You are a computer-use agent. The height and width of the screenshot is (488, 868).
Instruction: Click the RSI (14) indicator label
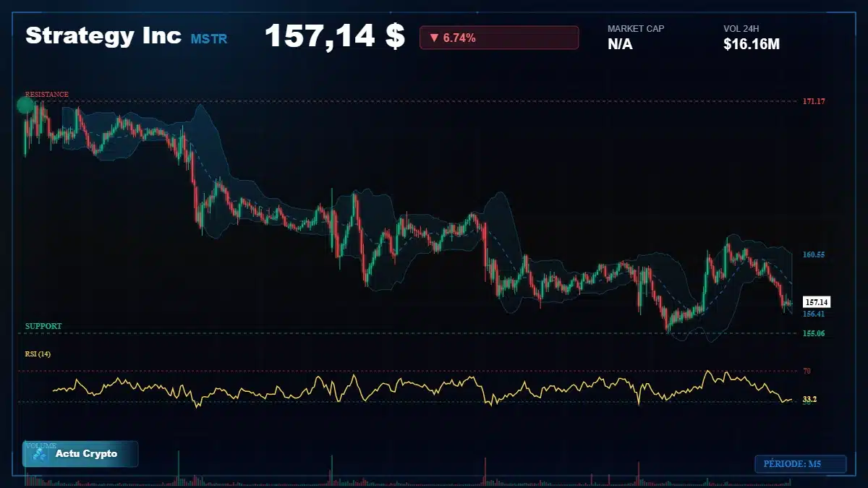click(38, 354)
